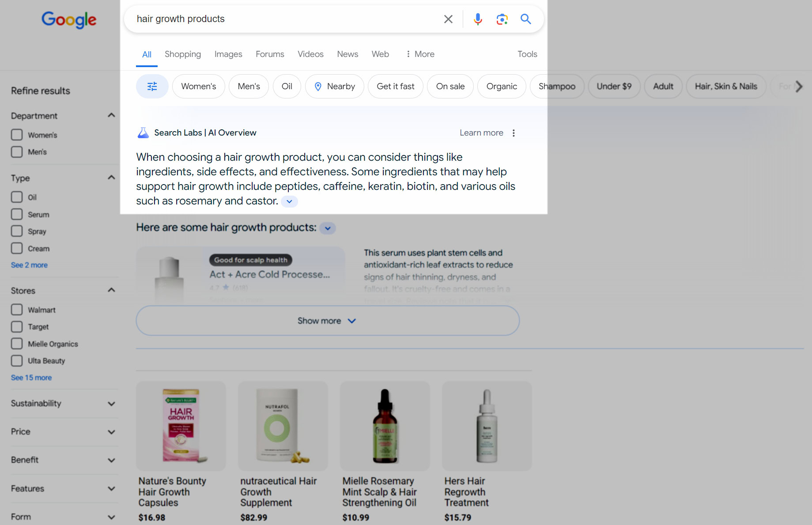The image size is (812, 525).
Task: Click See 2 more types link
Action: (29, 265)
